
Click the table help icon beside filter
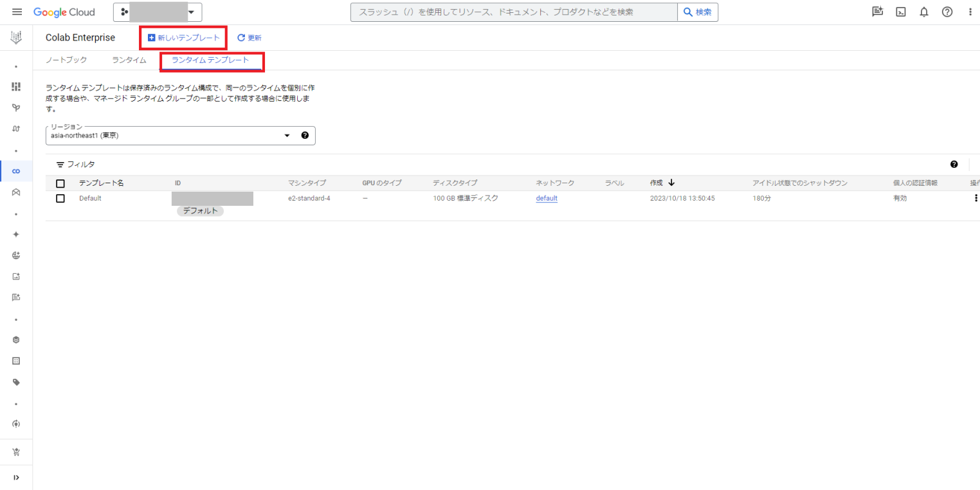[954, 165]
